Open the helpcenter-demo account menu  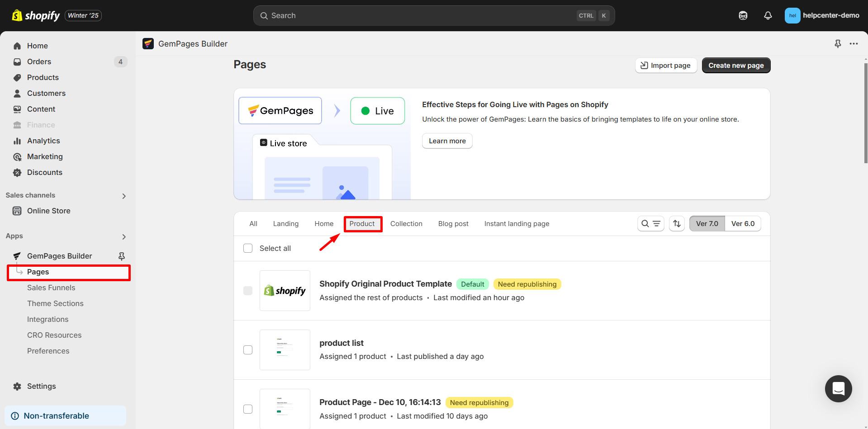point(821,16)
